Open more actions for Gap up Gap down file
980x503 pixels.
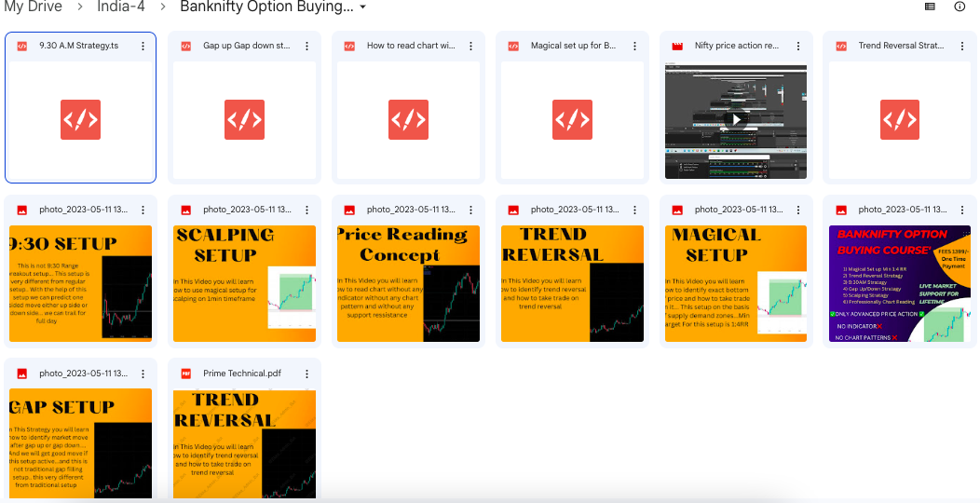[x=306, y=46]
